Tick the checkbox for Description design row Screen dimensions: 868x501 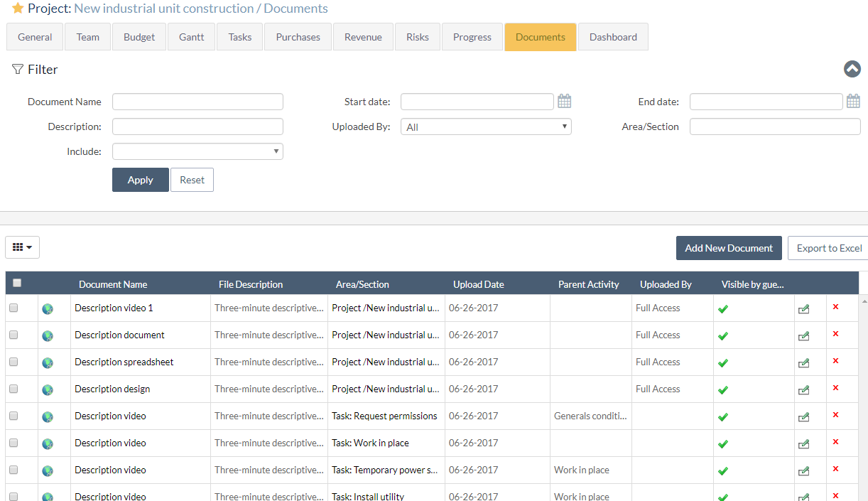click(14, 389)
